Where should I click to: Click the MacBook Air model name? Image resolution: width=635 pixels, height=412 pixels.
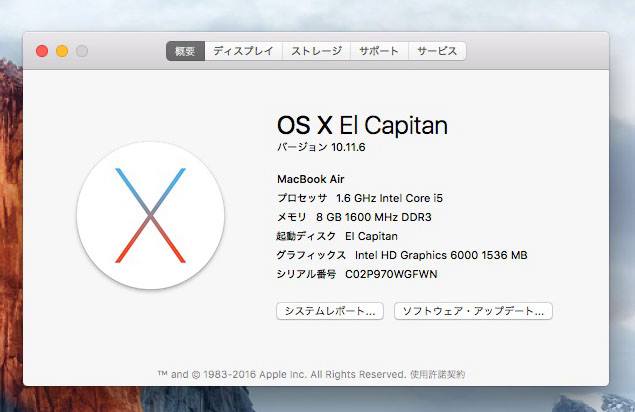tap(311, 179)
